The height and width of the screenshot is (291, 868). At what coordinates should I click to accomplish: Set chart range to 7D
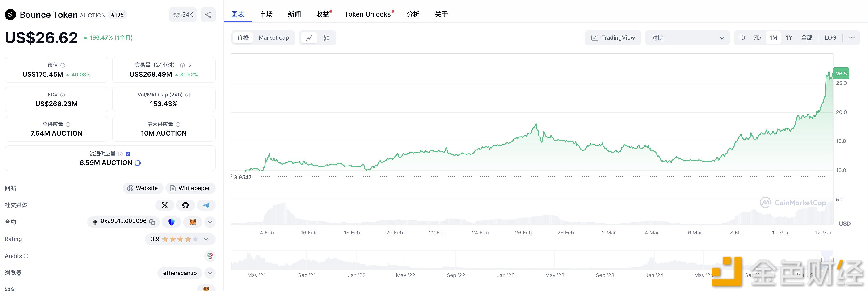click(x=757, y=38)
